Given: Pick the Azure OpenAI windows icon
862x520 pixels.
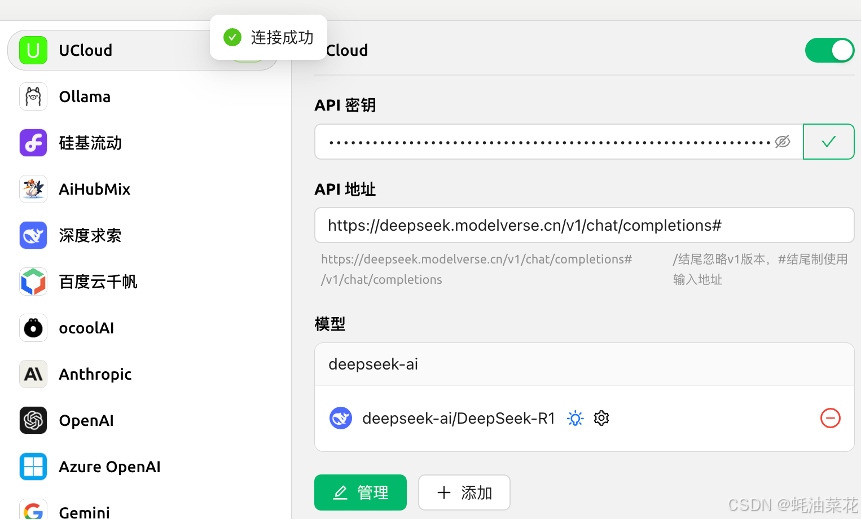Looking at the screenshot, I should coord(33,467).
